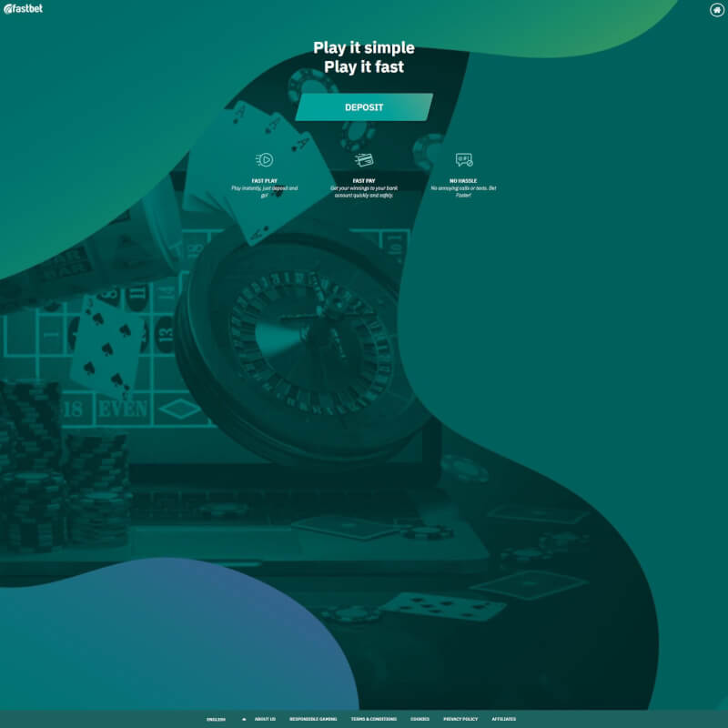
Task: Open Terms & Conditions link
Action: (x=373, y=719)
